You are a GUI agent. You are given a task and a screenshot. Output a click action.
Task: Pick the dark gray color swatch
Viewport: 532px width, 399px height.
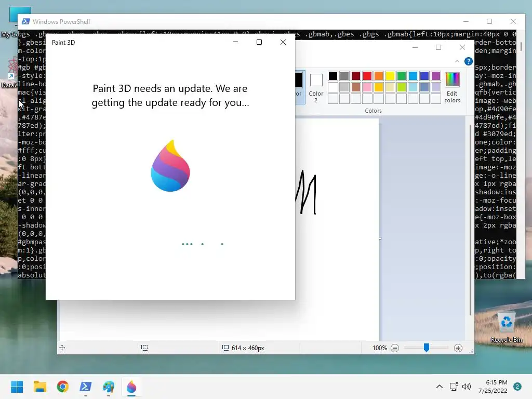[x=344, y=76]
